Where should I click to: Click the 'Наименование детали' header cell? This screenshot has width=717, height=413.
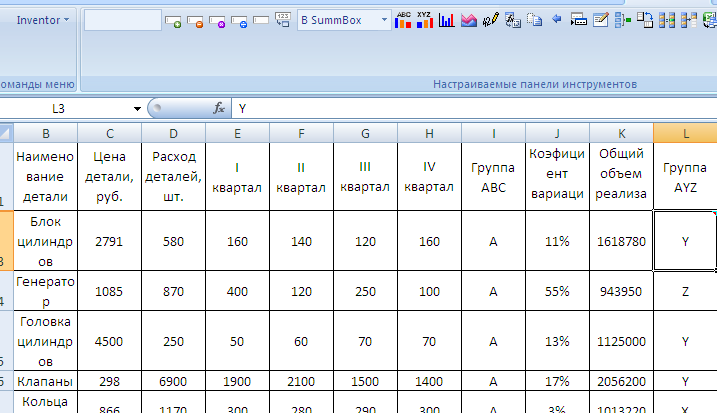point(46,177)
